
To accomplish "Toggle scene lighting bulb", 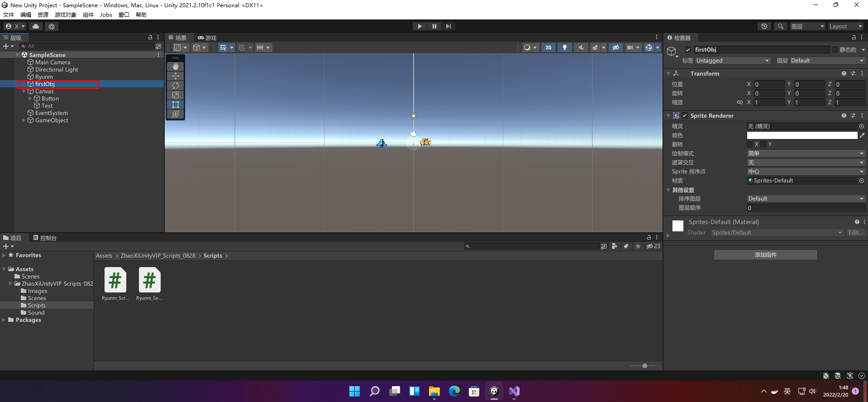I will coord(564,48).
